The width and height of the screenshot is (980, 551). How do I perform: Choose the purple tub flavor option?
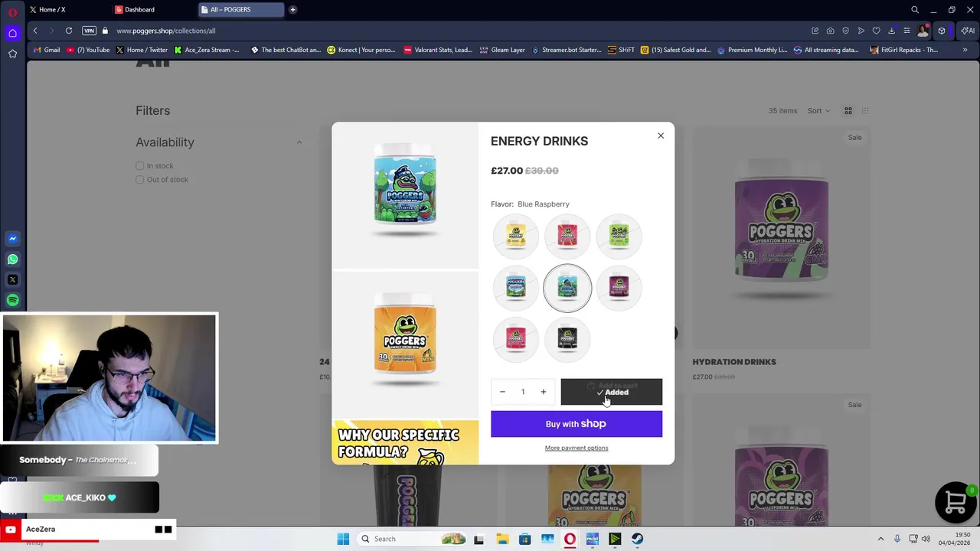coord(619,287)
